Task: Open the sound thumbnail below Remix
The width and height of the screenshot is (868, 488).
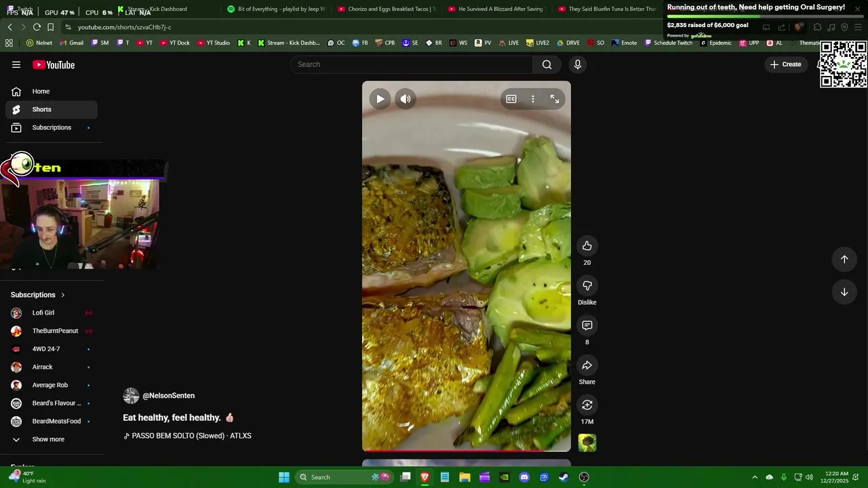Action: (x=587, y=443)
